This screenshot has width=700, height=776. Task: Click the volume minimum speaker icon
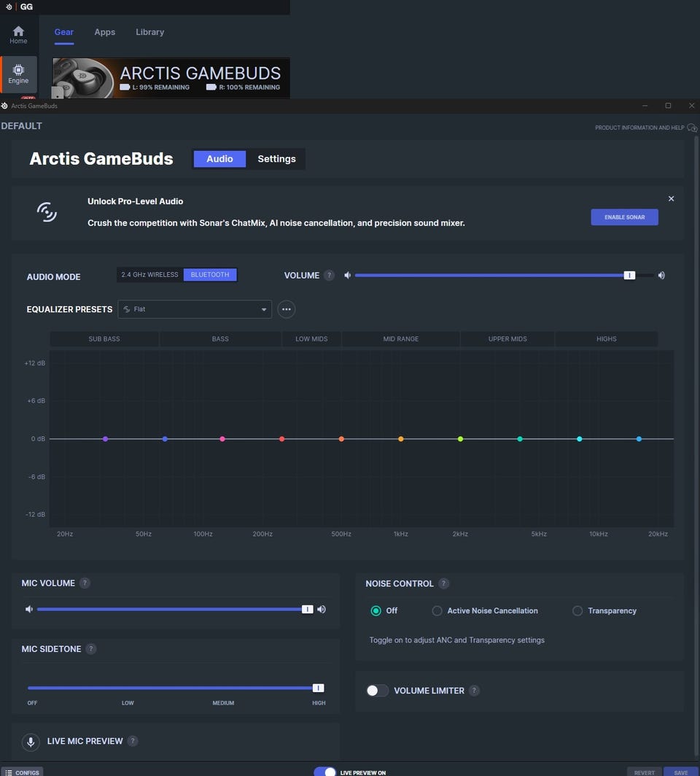pyautogui.click(x=348, y=275)
